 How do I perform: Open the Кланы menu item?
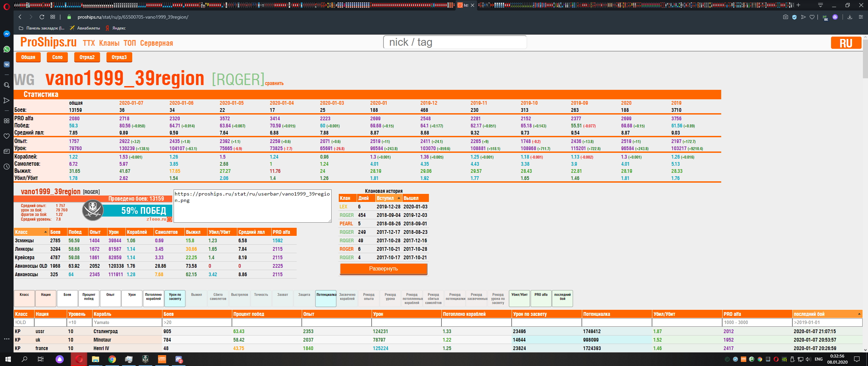click(109, 43)
